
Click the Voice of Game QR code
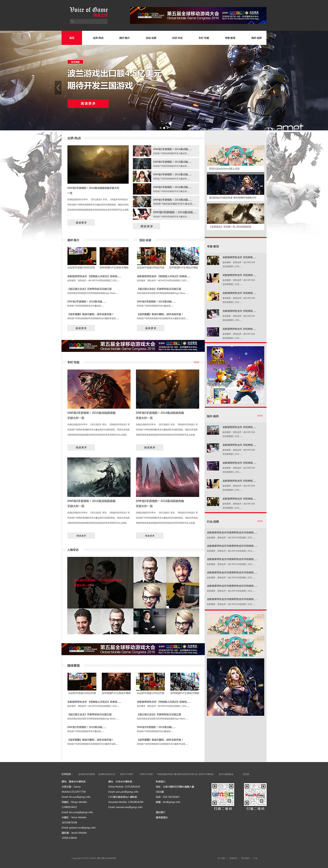(x=255, y=794)
